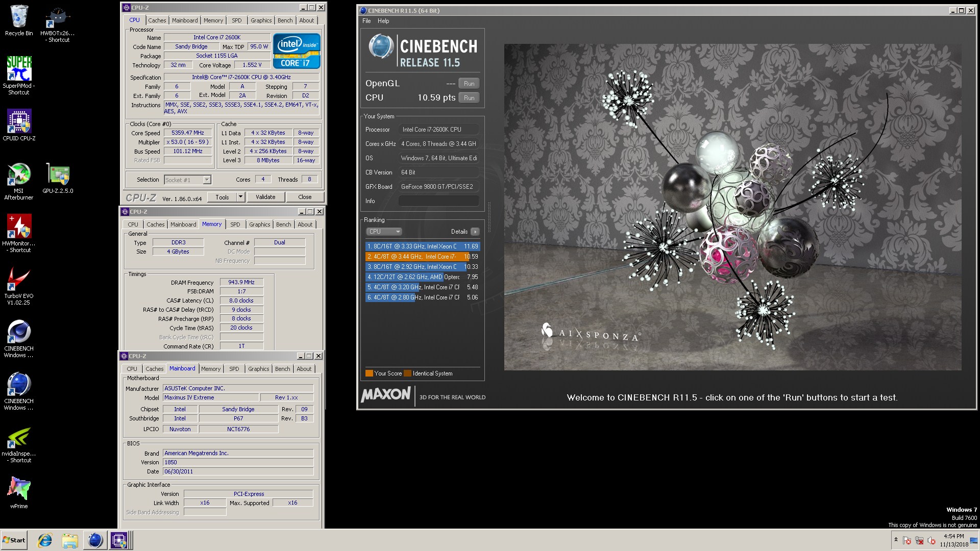
Task: Open Graphics tab in middle CPU-Z window
Action: (260, 224)
